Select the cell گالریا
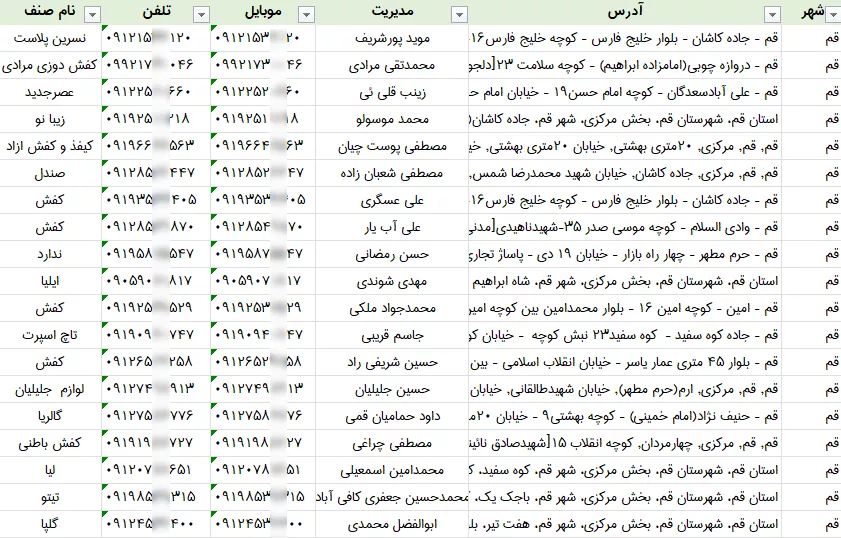Screen dimensions: 841x538 pos(50,416)
